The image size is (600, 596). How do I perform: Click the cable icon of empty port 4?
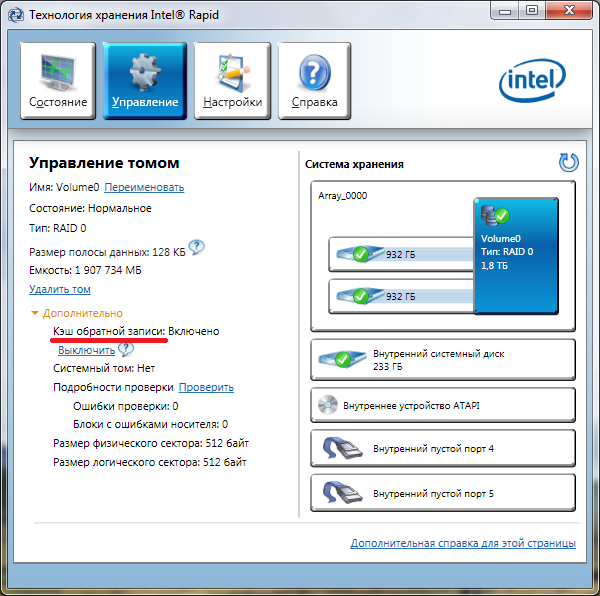[x=342, y=448]
